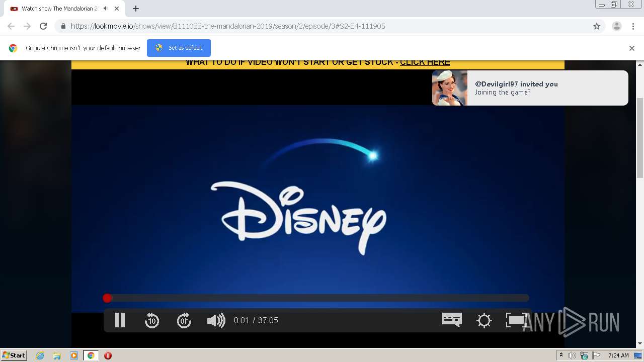The image size is (644, 362).
Task: Click the Set as default button
Action: [179, 48]
